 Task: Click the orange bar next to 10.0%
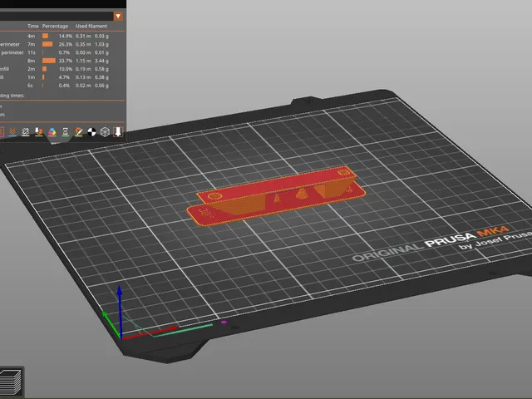[44, 69]
